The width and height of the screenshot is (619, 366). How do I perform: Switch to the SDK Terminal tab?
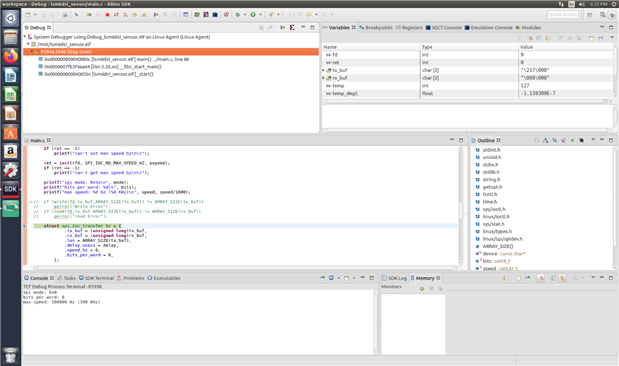pyautogui.click(x=96, y=278)
